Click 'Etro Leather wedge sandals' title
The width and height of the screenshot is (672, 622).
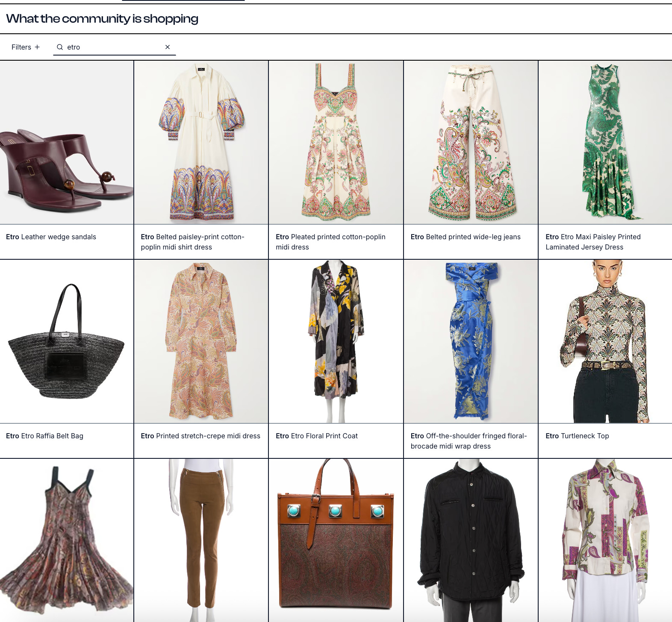pos(51,237)
